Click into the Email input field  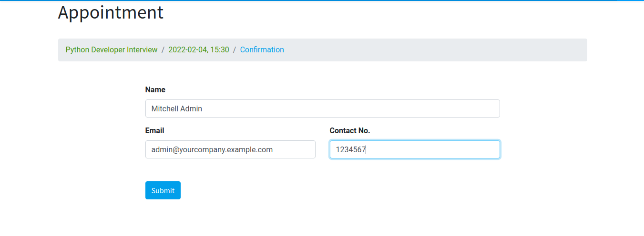coord(230,149)
